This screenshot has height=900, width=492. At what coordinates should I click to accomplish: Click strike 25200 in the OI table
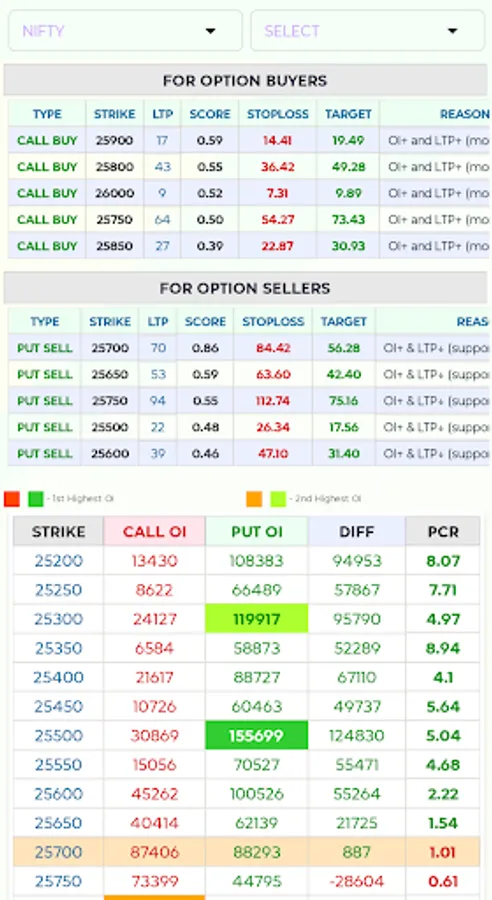[x=59, y=561]
